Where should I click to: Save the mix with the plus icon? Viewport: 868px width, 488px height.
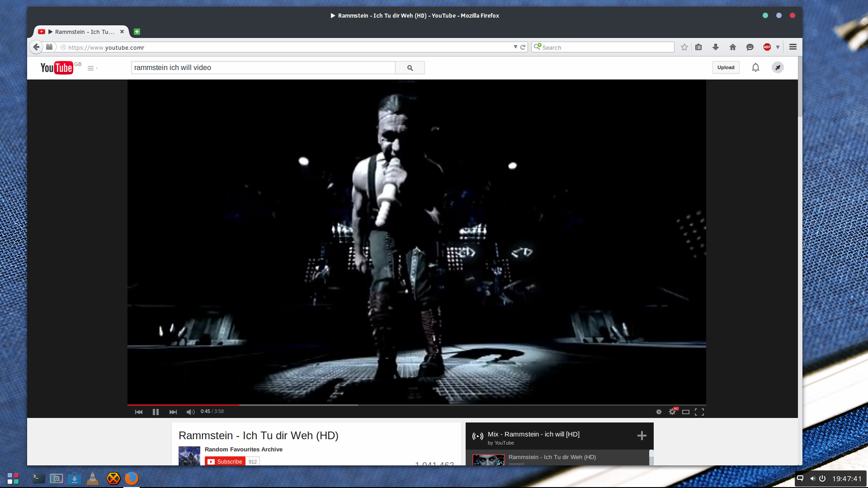[642, 436]
